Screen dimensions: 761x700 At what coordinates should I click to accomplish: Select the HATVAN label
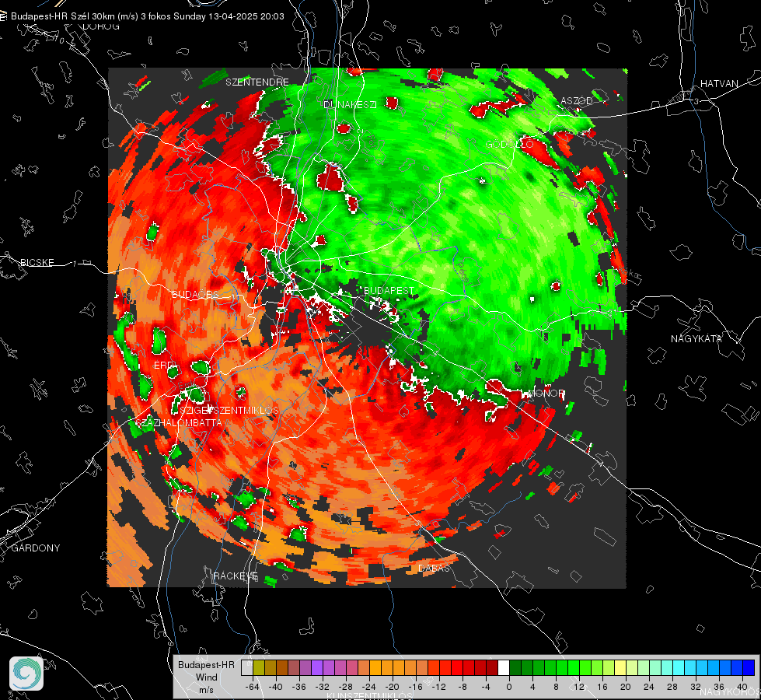click(x=719, y=83)
